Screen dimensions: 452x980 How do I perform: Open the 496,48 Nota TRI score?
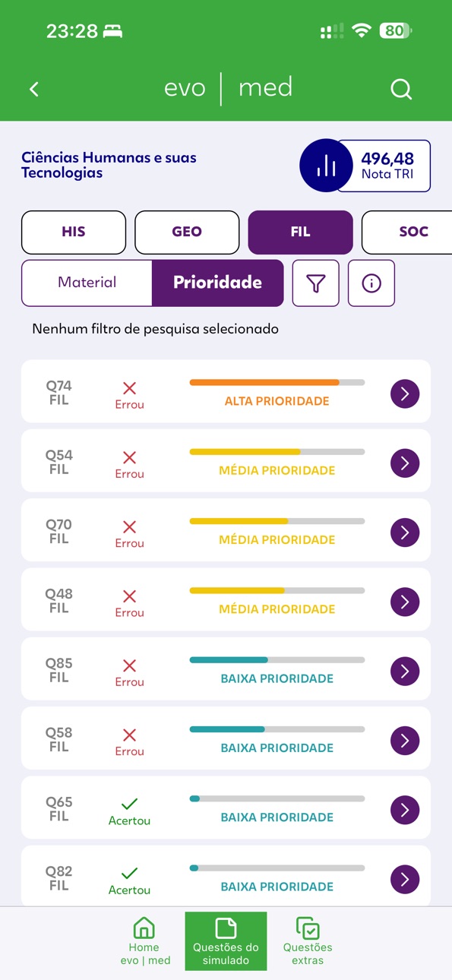click(x=384, y=166)
